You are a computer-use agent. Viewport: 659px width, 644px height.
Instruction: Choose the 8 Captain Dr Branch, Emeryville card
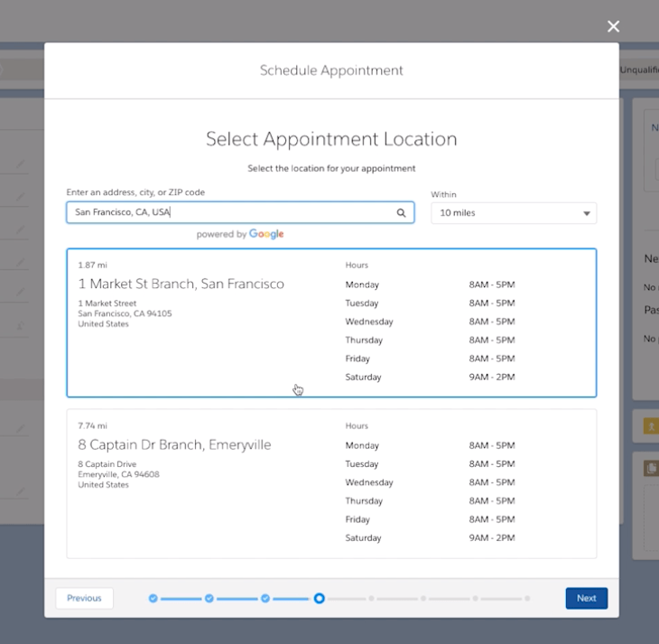coord(174,444)
